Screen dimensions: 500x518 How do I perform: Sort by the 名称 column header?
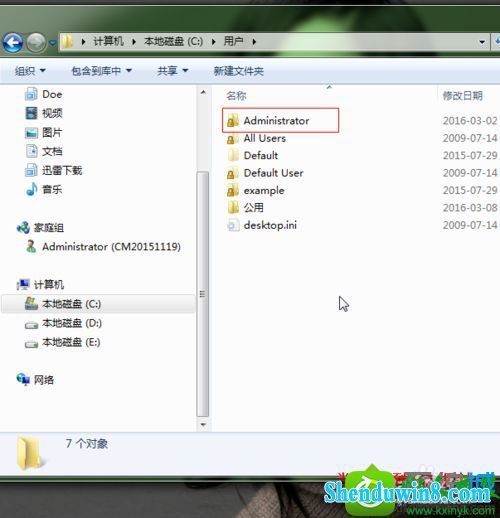pos(236,96)
